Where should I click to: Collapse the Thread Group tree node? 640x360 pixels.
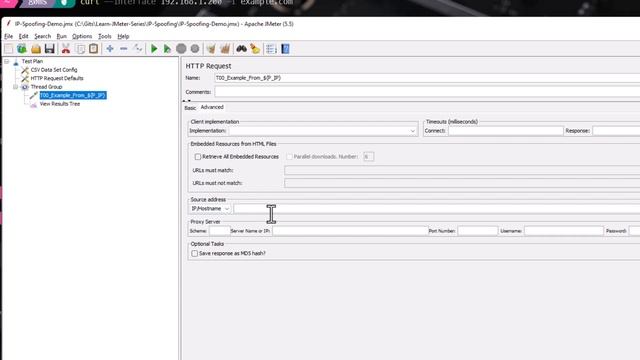tap(16, 87)
